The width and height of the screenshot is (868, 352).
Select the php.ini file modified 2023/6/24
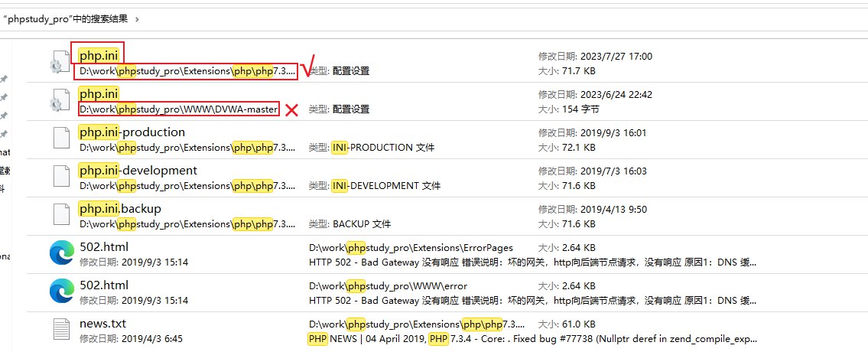99,93
